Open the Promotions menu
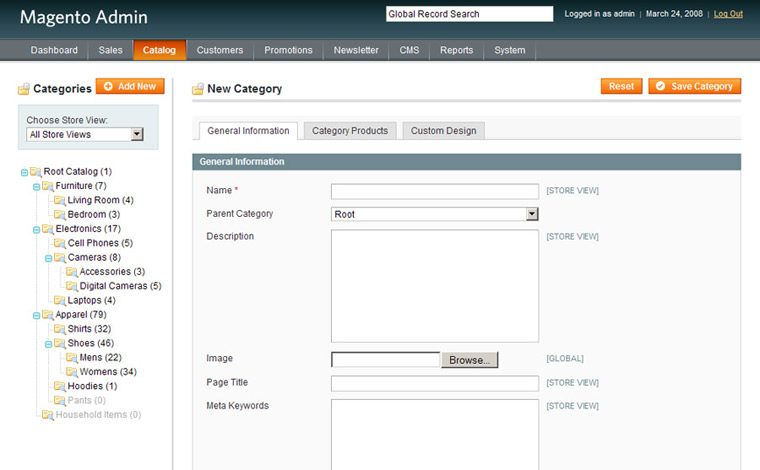The height and width of the screenshot is (470, 760). click(x=288, y=50)
